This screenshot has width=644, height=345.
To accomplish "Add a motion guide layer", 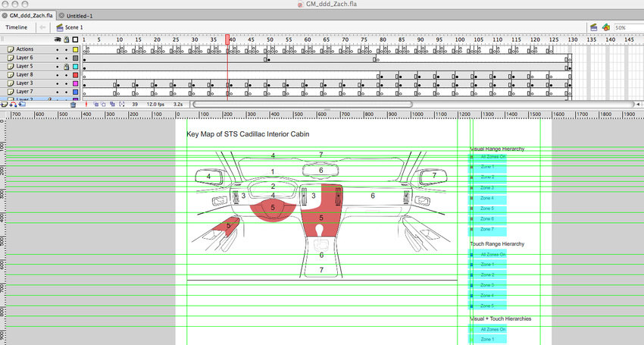I will tap(13, 105).
